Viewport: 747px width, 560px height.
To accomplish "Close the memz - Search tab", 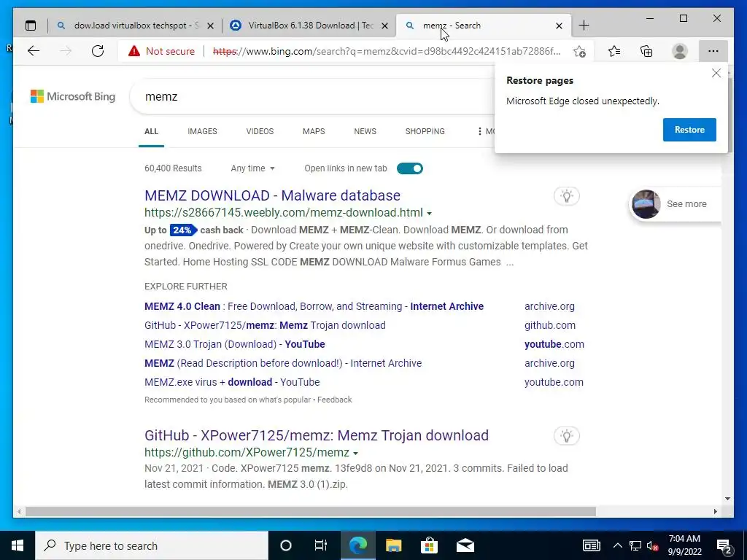I will coord(560,26).
